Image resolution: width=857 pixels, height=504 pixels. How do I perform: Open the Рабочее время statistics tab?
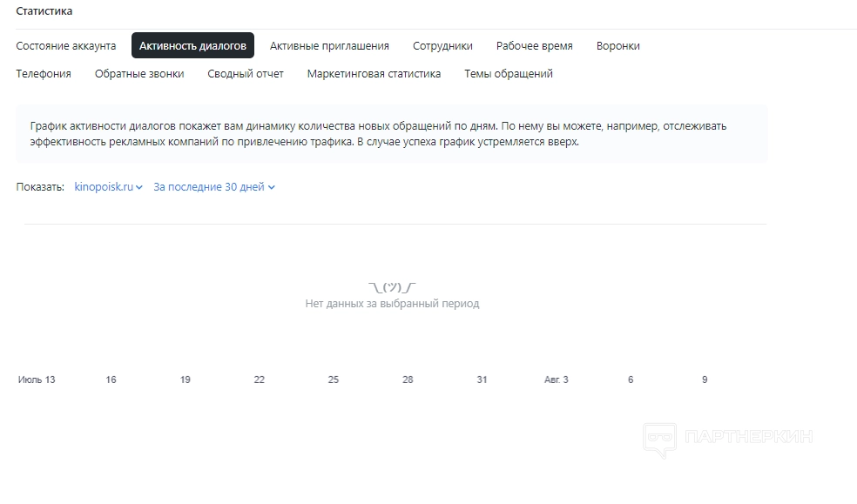(x=535, y=46)
